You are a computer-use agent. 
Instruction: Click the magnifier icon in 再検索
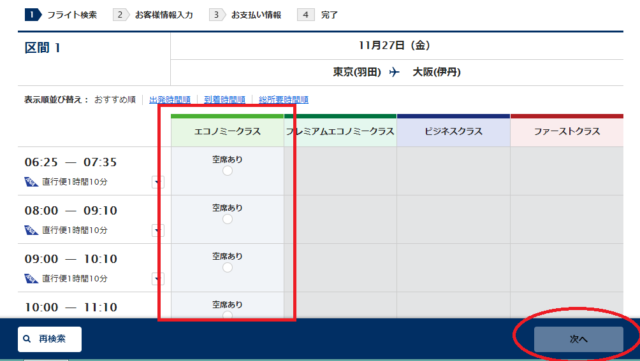(27, 339)
